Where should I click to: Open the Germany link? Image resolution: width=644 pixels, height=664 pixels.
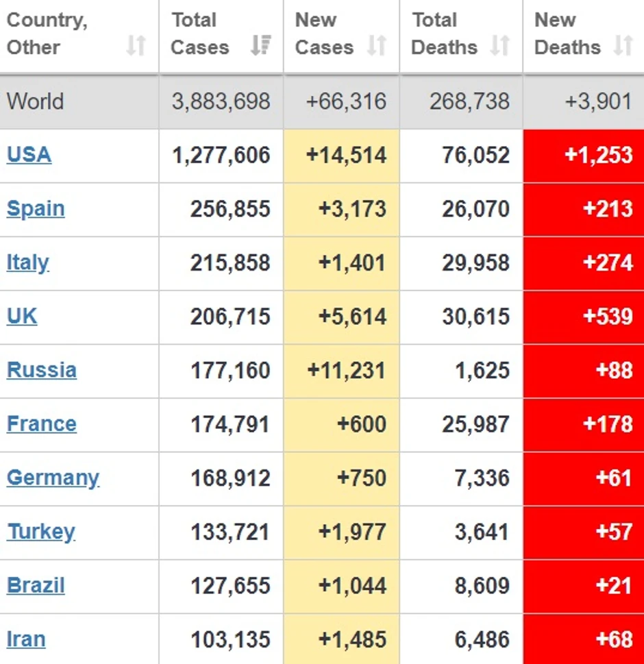[53, 478]
